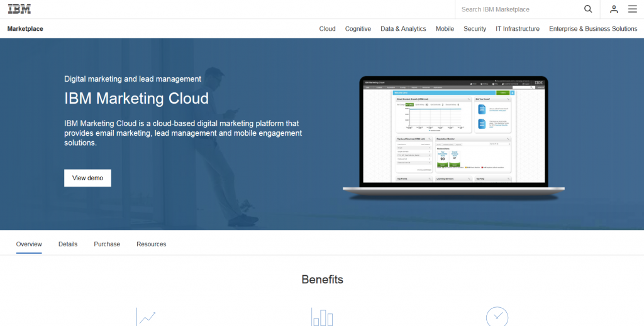Screen dimensions: 644x326
Task: Click the IBM Marketing Cloud heading
Action: click(x=136, y=99)
